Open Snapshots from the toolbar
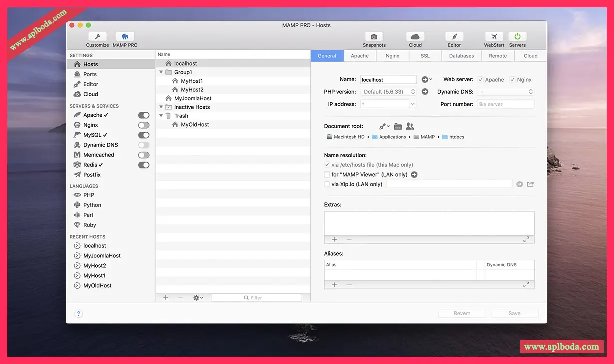 click(374, 37)
